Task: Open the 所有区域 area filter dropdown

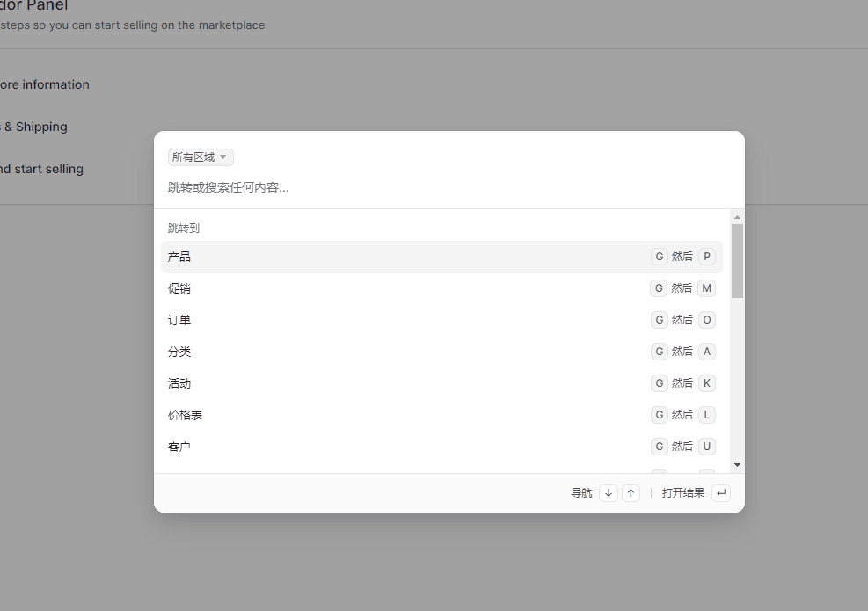Action: point(201,157)
